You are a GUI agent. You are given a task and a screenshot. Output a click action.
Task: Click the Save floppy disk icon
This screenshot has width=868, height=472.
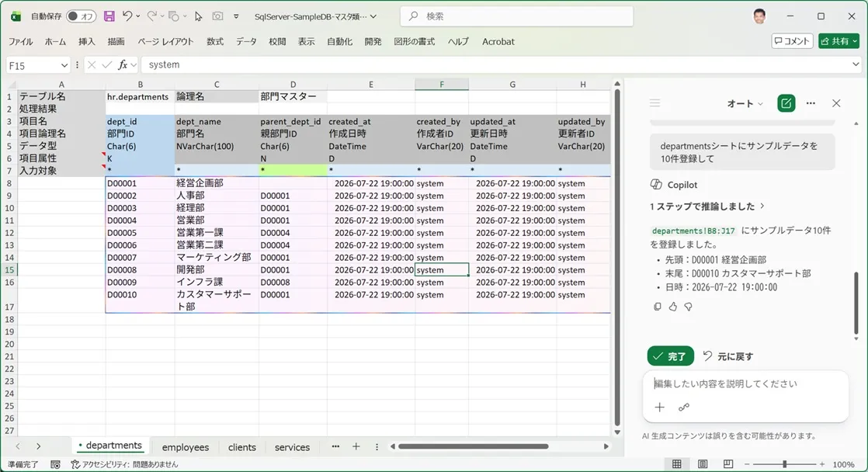[x=109, y=16]
